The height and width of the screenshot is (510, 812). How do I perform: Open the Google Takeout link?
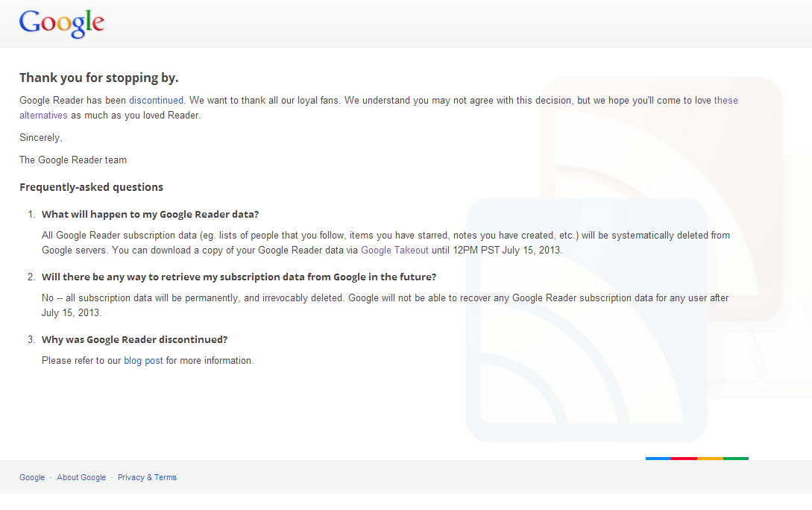[394, 250]
